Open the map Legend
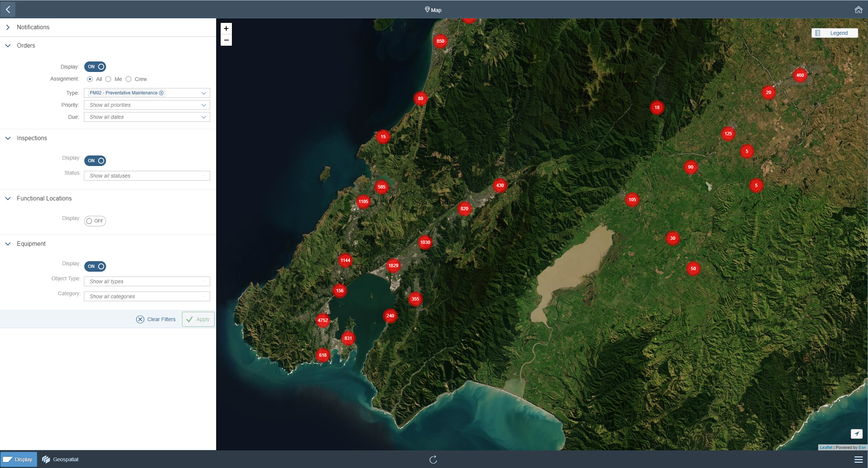Viewport: 868px width, 468px height. pos(834,33)
